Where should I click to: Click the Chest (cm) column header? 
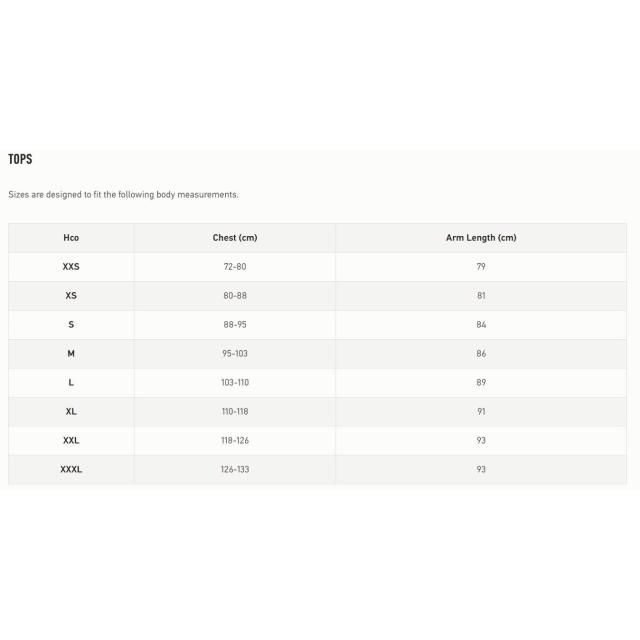pos(235,238)
